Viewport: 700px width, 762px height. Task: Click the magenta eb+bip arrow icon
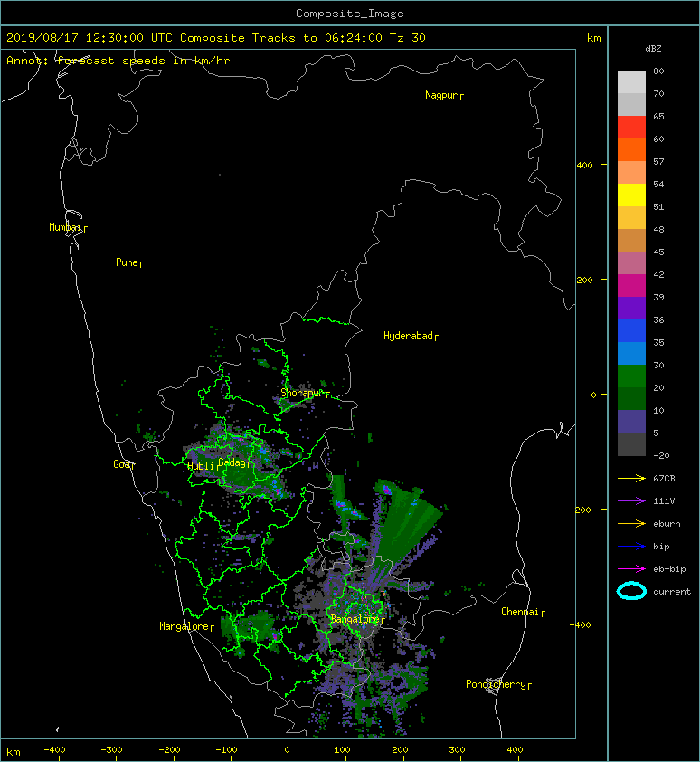631,568
